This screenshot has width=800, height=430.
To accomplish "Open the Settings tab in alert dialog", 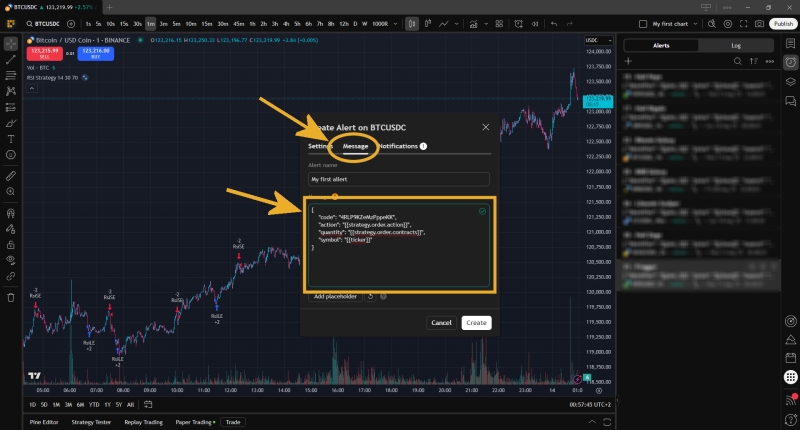I will (319, 146).
